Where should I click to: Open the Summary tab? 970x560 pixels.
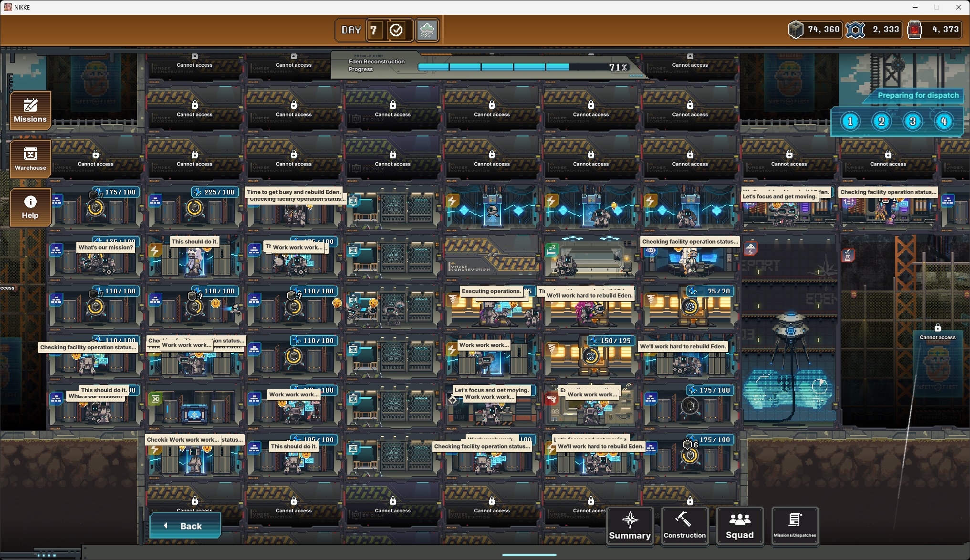pos(630,526)
